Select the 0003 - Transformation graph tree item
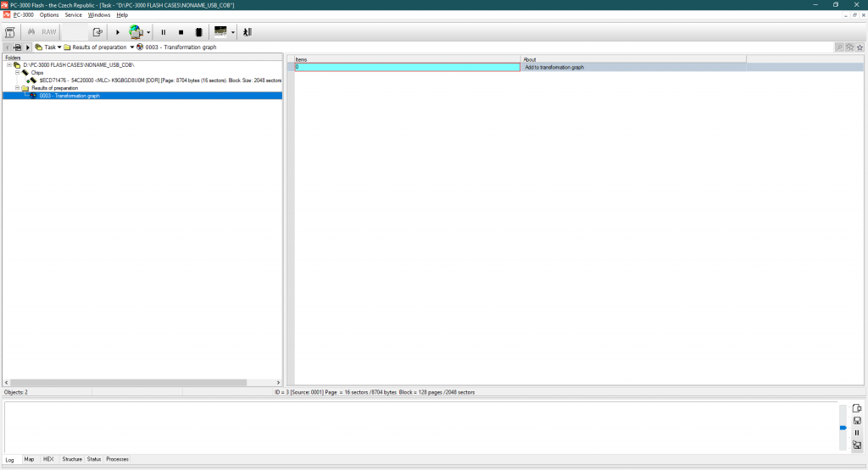The image size is (868, 470). [69, 96]
